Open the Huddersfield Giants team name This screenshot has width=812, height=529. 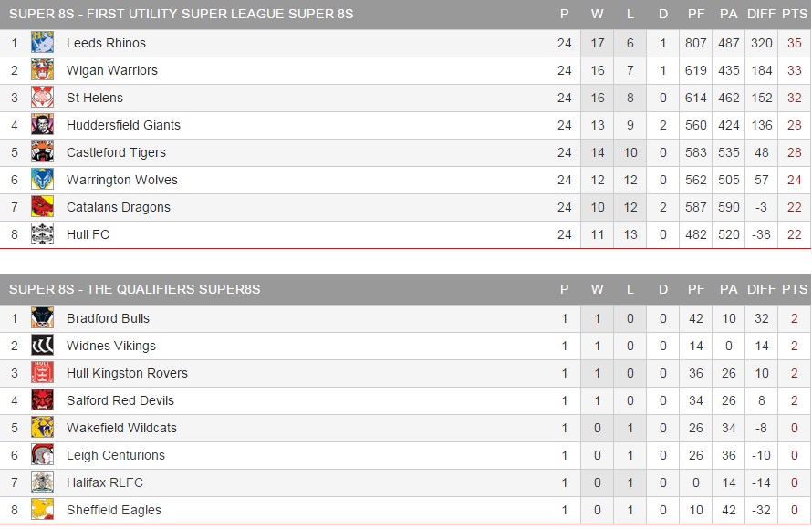coord(123,125)
